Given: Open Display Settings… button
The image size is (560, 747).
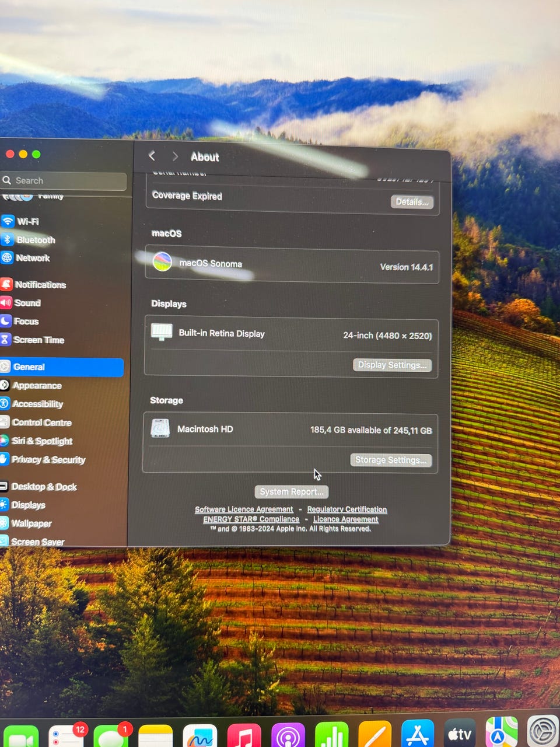Looking at the screenshot, I should [392, 365].
